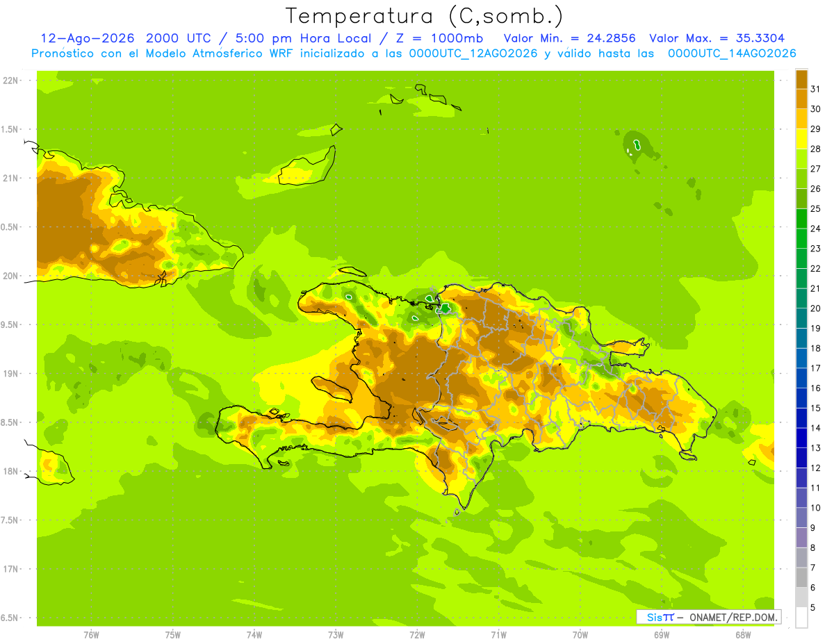Viewport: 834px width, 644px height.
Task: Click color scale label '27'
Action: tap(816, 168)
